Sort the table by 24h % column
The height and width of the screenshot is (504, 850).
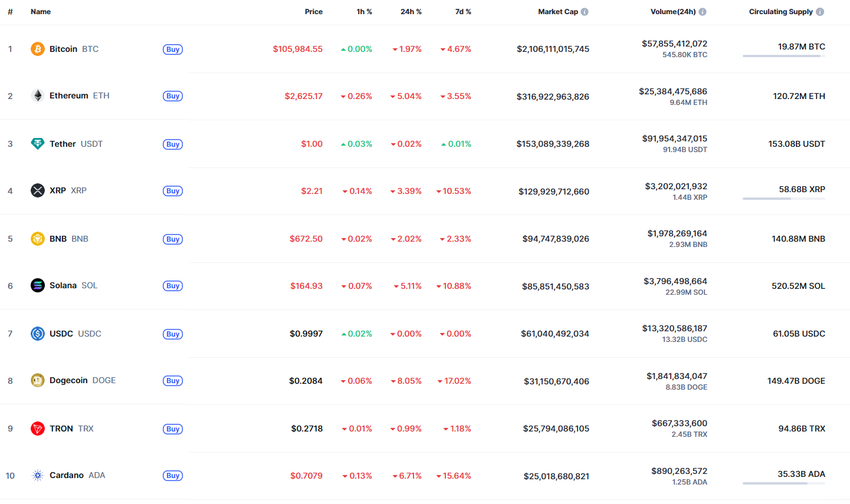tap(411, 12)
